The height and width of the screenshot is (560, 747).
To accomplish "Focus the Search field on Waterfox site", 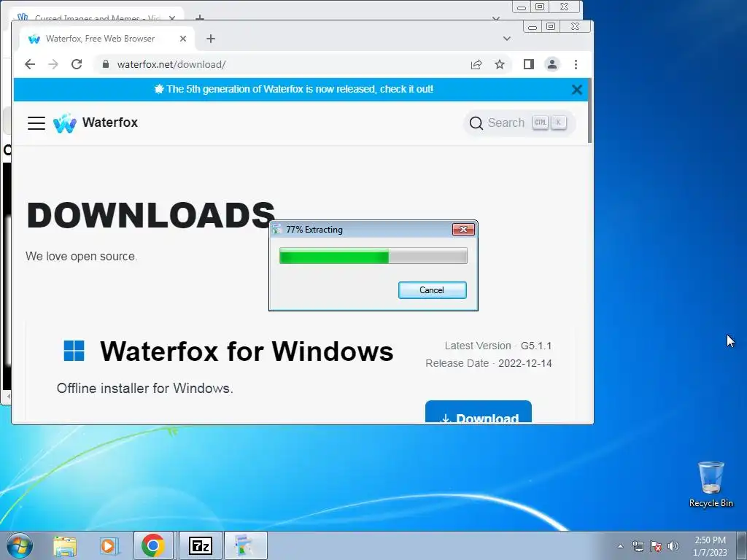I will pos(519,122).
